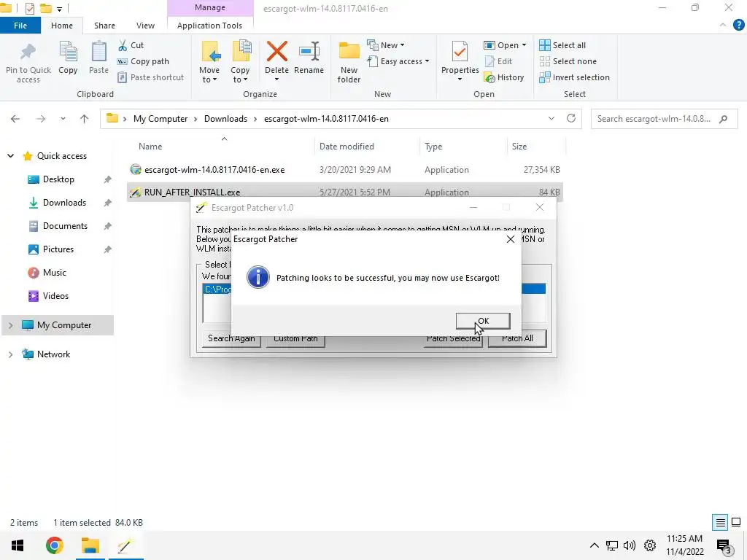Collapse the Quick access tree node
Screen dimensions: 747x560
tap(10, 156)
